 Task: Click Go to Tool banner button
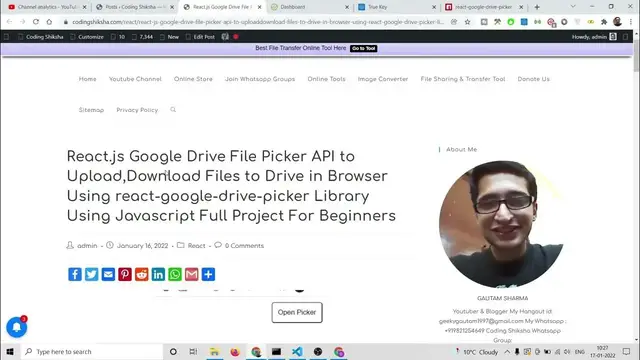point(363,48)
